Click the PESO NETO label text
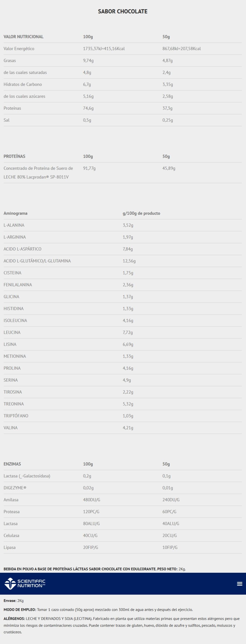Viewport: 246px width, 644px height. pyautogui.click(x=167, y=569)
